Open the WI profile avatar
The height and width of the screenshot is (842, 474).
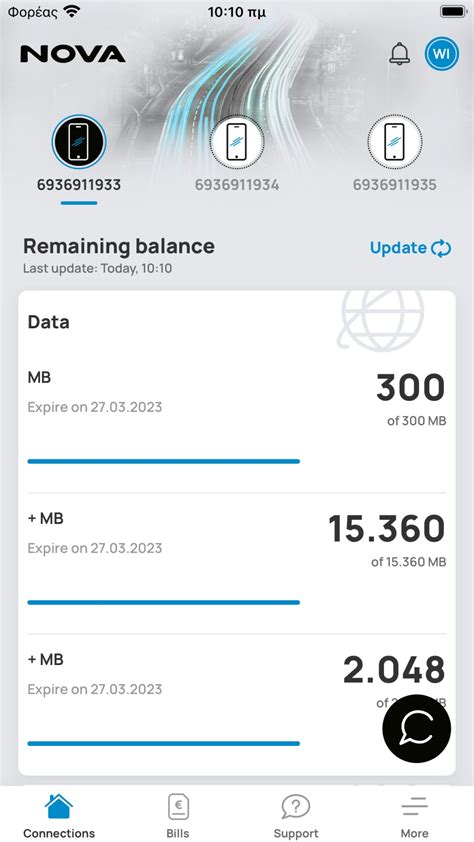click(x=442, y=54)
